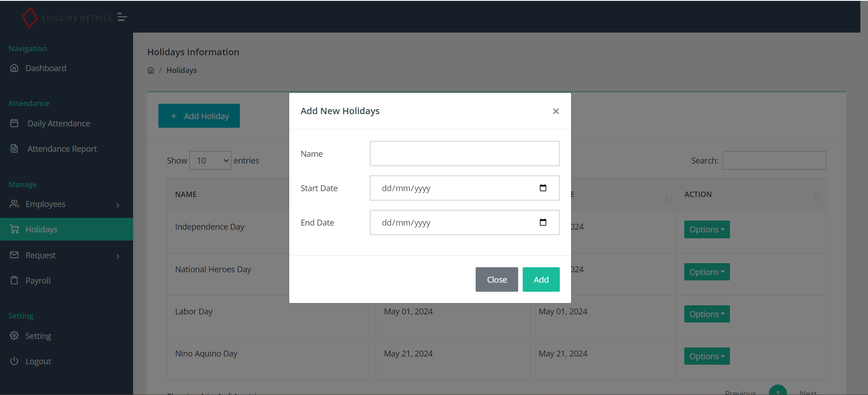Click the home icon in breadcrumb
Screen dimensions: 868x395
coord(151,70)
